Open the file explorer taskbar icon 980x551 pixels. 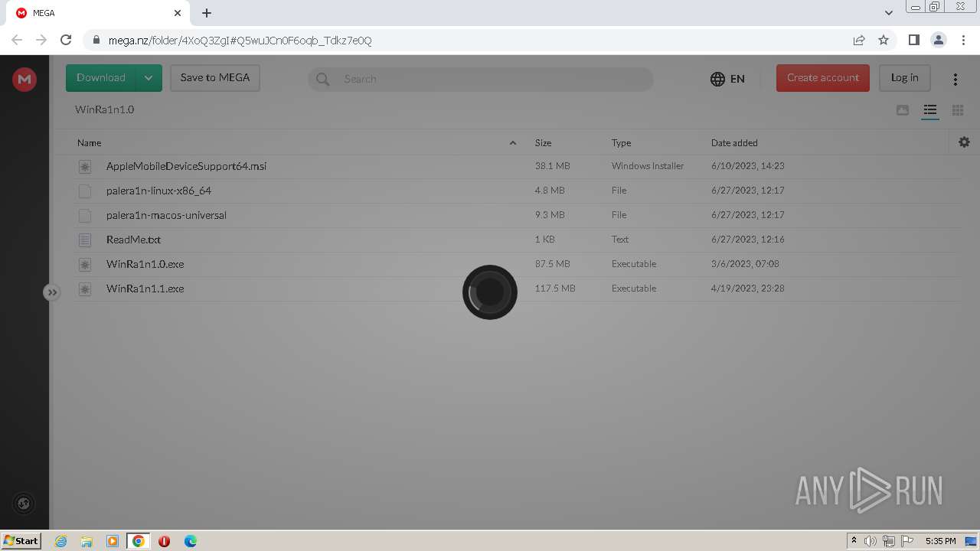[87, 541]
